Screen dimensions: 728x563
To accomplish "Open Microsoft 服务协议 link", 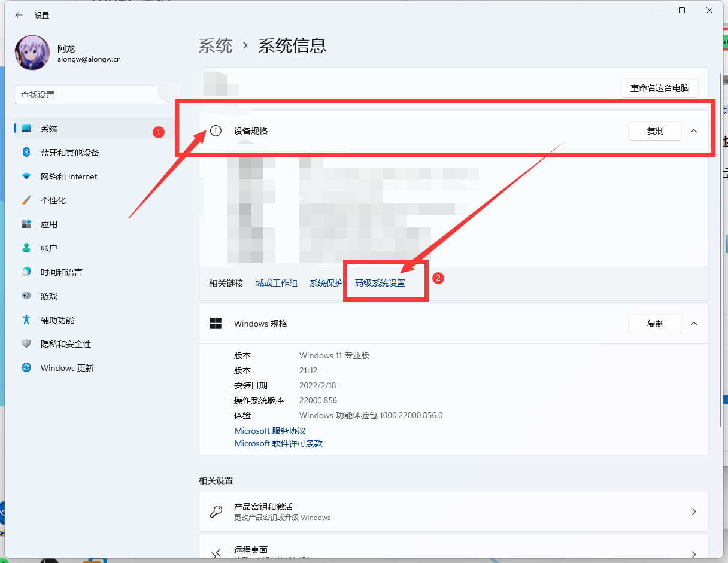I will pyautogui.click(x=270, y=431).
